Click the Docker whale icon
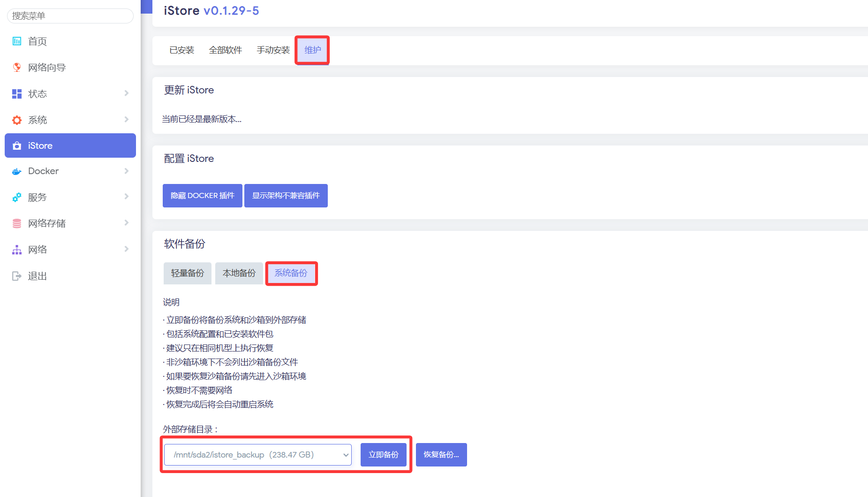This screenshot has width=868, height=497. point(17,171)
